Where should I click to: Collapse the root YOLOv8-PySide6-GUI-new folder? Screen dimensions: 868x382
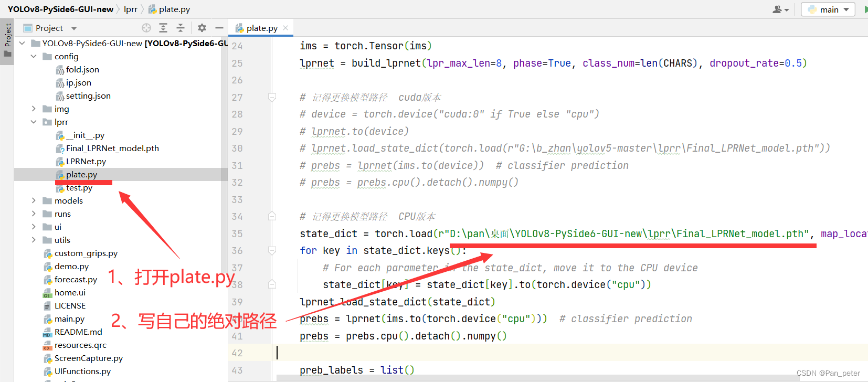(22, 43)
